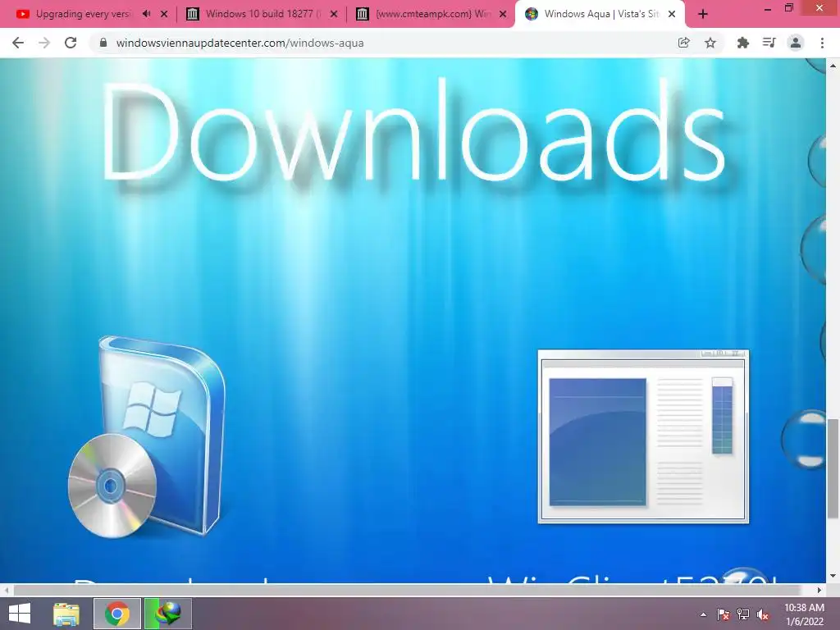Go back to the previous page
The height and width of the screenshot is (630, 840).
tap(18, 43)
